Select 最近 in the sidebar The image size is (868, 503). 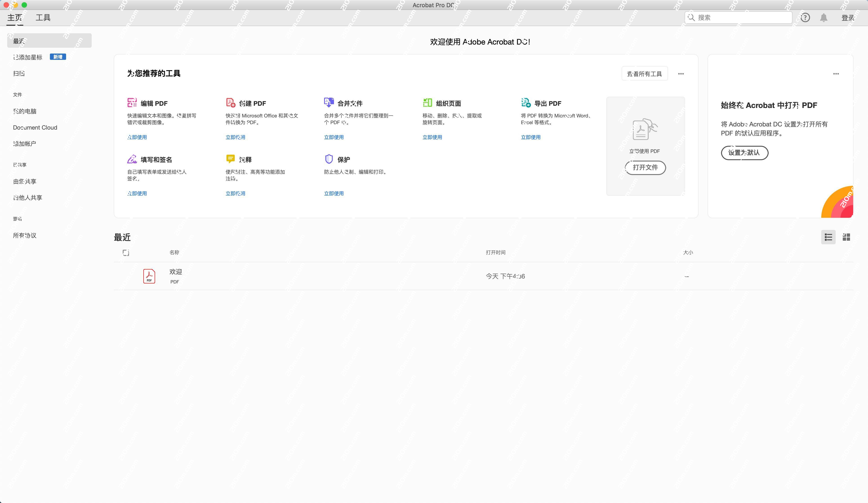(49, 41)
